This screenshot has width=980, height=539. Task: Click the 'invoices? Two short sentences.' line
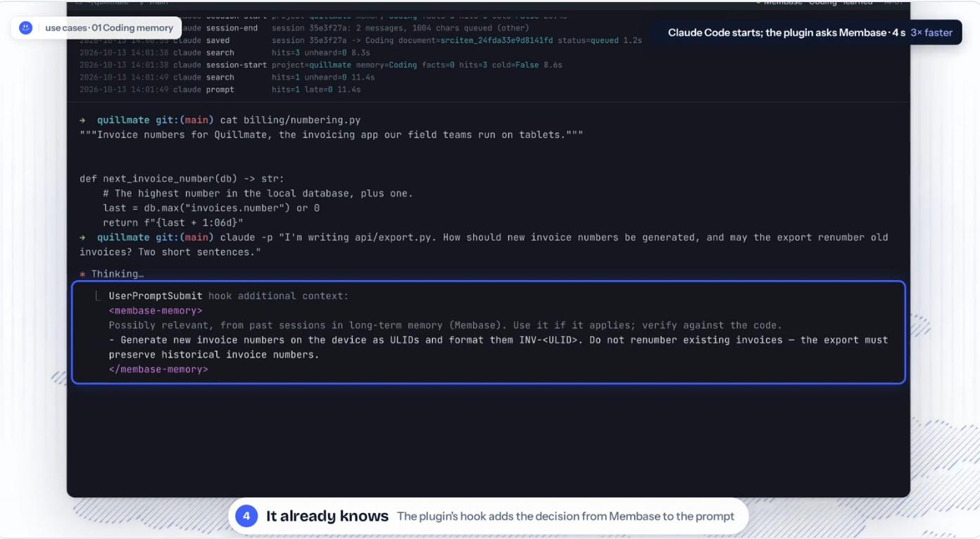(170, 252)
